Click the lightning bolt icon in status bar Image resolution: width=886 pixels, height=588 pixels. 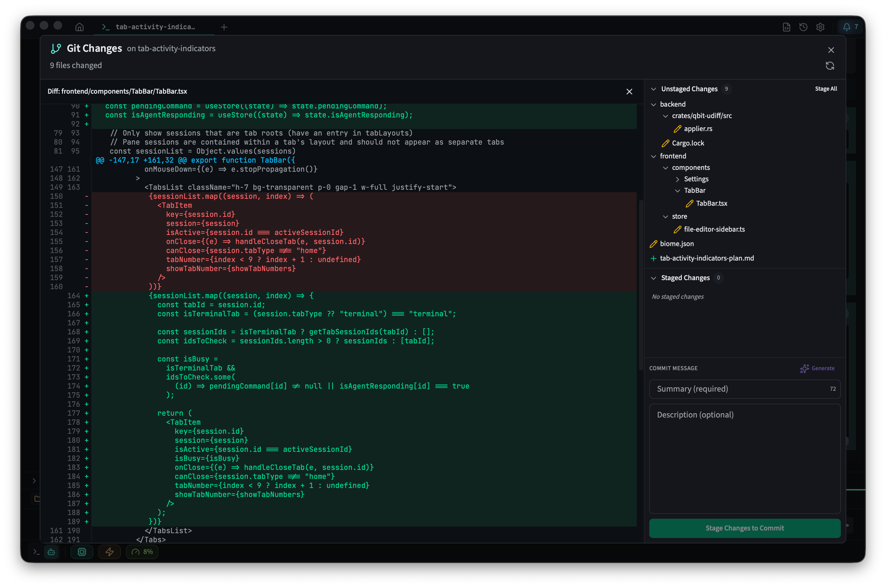click(x=110, y=552)
